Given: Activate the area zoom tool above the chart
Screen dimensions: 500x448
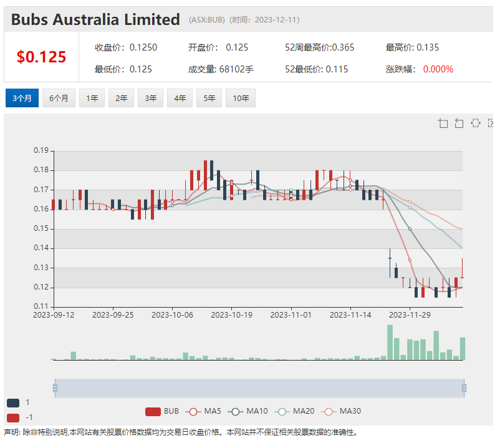Looking at the screenshot, I should pyautogui.click(x=443, y=123).
